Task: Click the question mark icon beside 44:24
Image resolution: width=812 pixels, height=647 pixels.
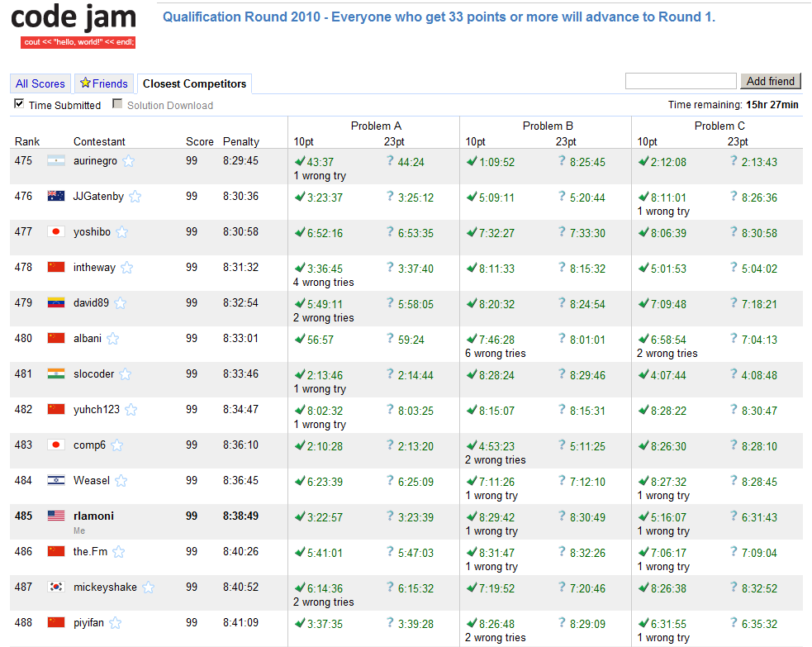Action: pyautogui.click(x=390, y=161)
